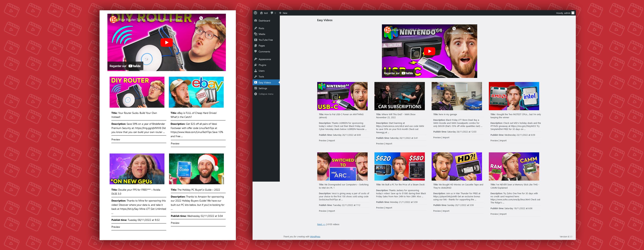This screenshot has width=644, height=250.
Task: Click Watch later clock on DIY Router video
Action: [x=201, y=18]
